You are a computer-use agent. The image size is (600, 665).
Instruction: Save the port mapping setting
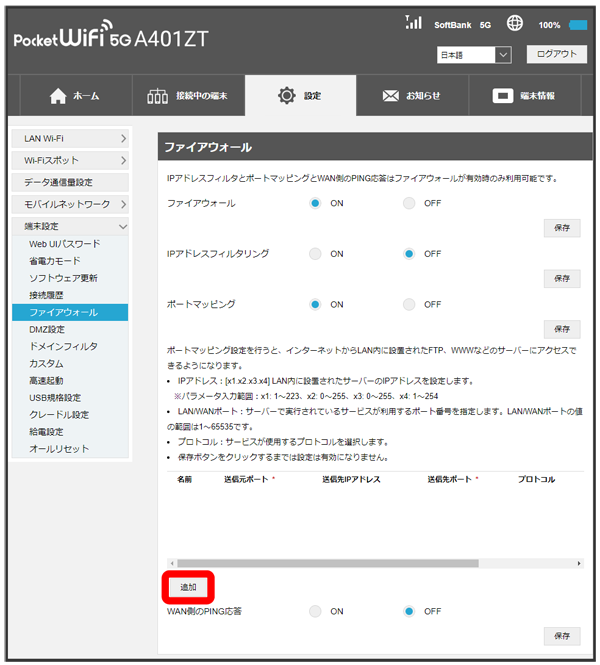pyautogui.click(x=561, y=329)
